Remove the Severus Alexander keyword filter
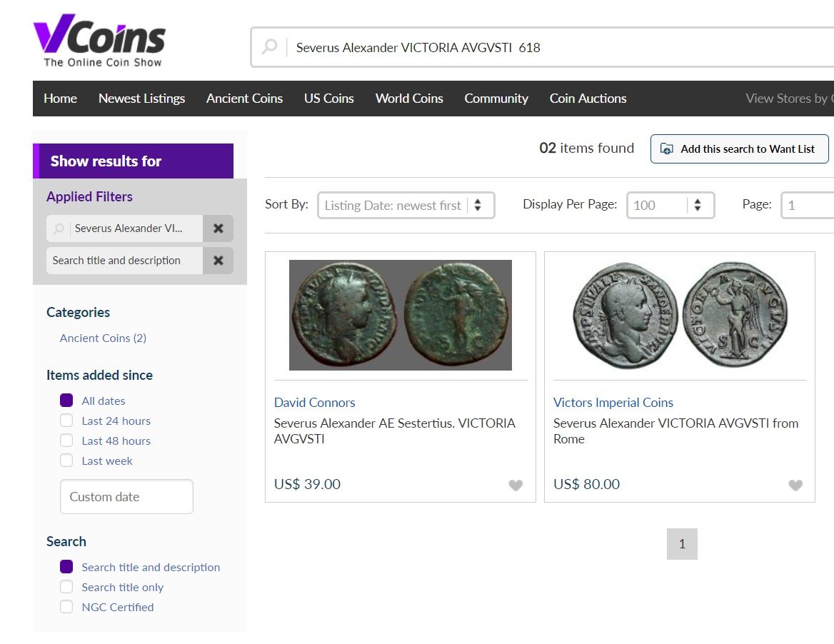The image size is (834, 644). (218, 228)
